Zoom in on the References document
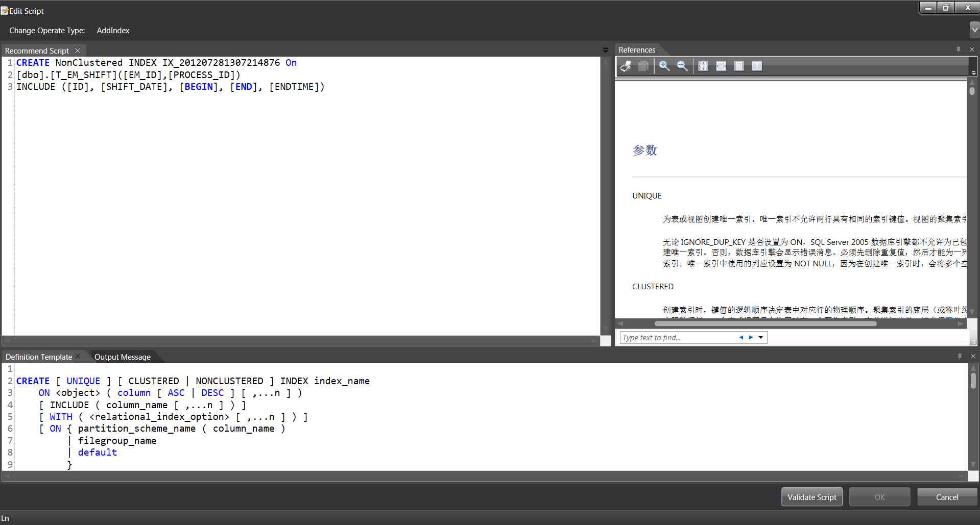This screenshot has width=980, height=525. pos(664,66)
